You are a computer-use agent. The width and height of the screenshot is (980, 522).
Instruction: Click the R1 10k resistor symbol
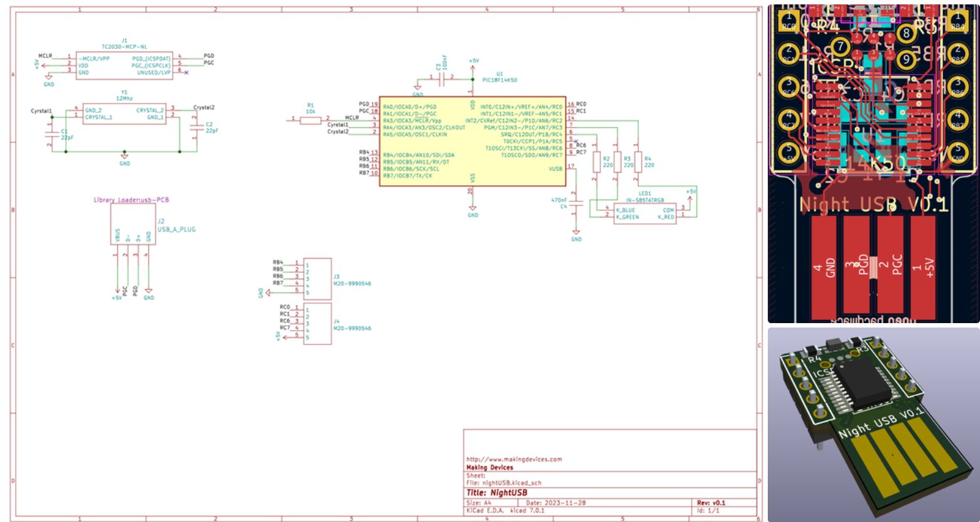310,119
